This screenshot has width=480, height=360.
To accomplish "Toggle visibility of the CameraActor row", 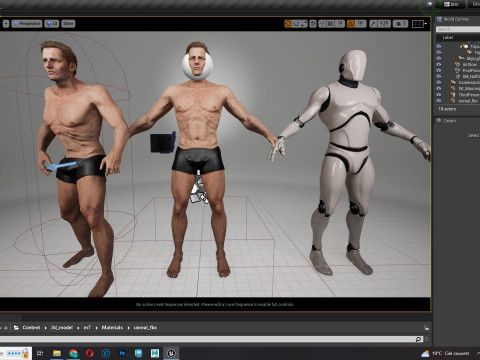I will coord(439,82).
